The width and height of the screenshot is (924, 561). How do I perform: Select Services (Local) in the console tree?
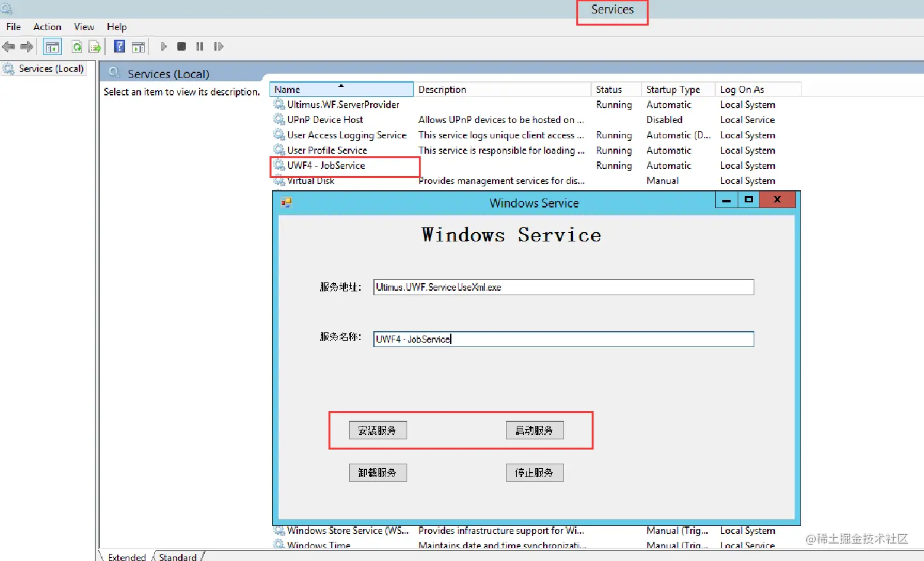coord(51,69)
